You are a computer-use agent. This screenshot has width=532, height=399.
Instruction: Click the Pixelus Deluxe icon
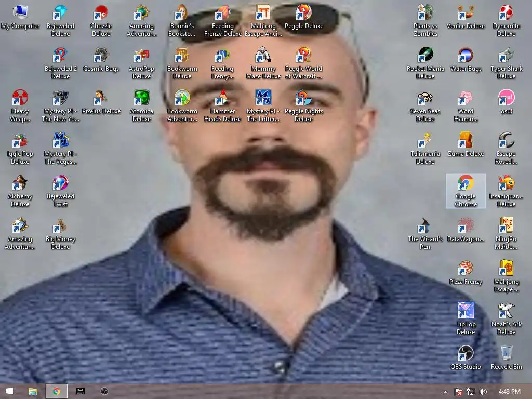point(101,102)
